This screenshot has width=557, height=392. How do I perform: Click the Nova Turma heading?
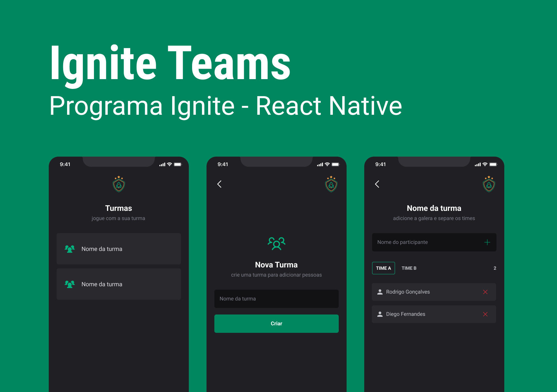277,265
